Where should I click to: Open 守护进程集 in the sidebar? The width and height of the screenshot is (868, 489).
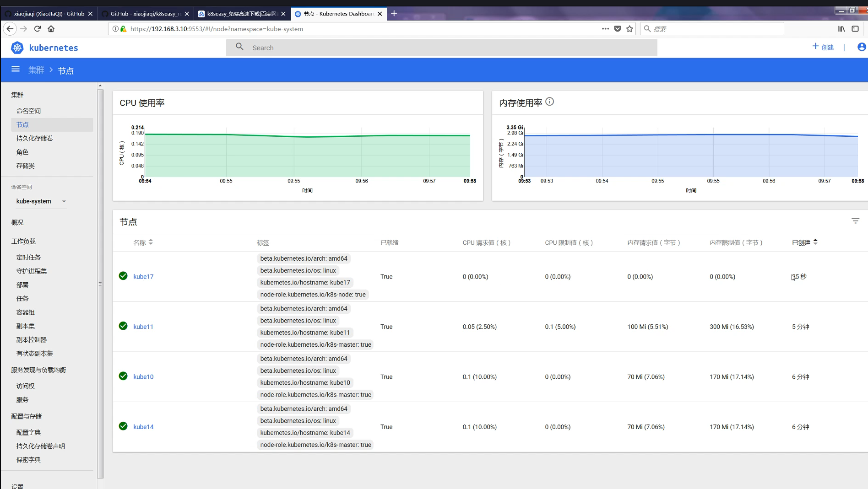[x=32, y=271]
